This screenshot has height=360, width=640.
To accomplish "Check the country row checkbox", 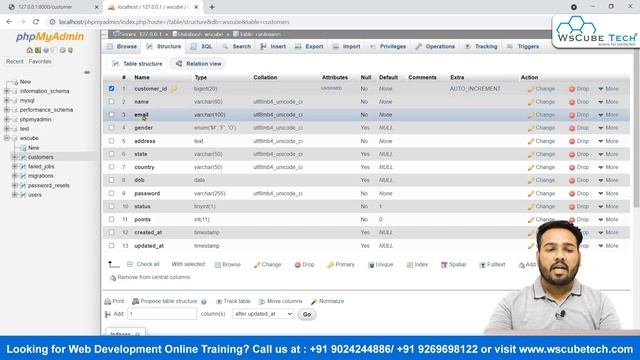I will click(111, 167).
